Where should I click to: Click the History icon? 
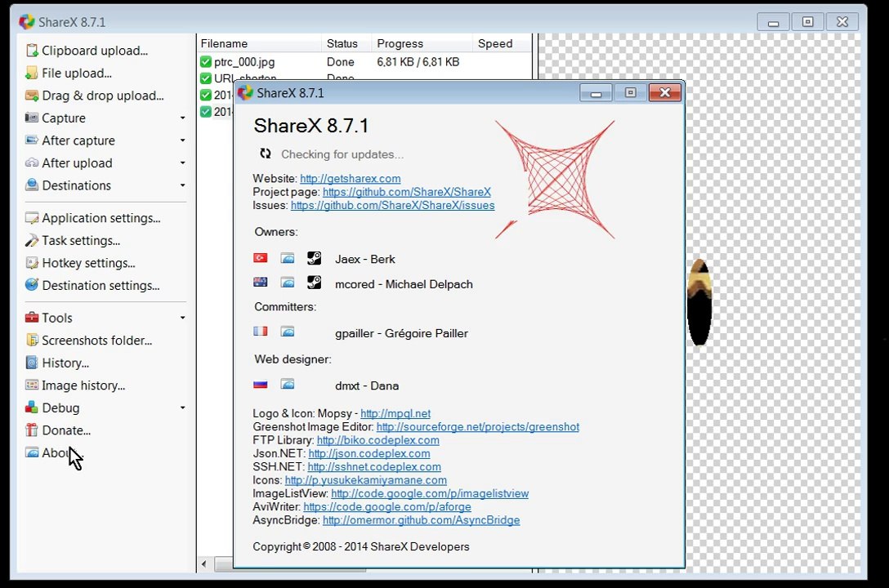(x=32, y=363)
